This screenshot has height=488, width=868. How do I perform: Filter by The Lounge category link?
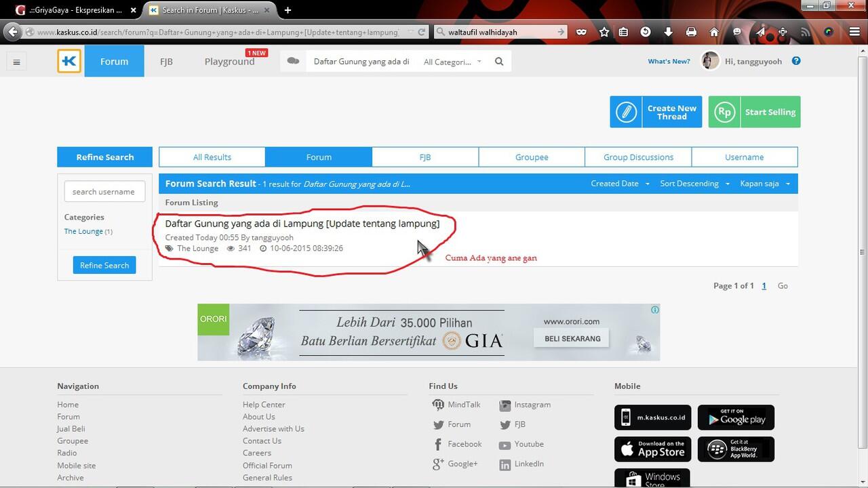pyautogui.click(x=83, y=231)
